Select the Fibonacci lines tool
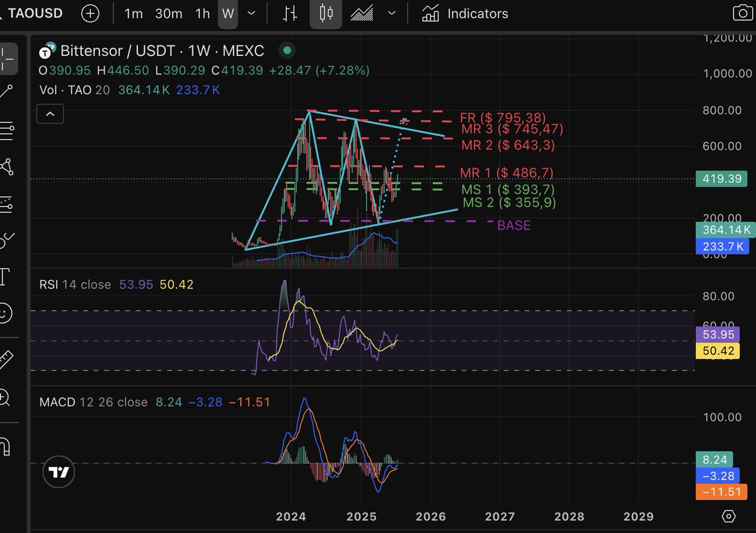Image resolution: width=756 pixels, height=533 pixels. point(6,131)
